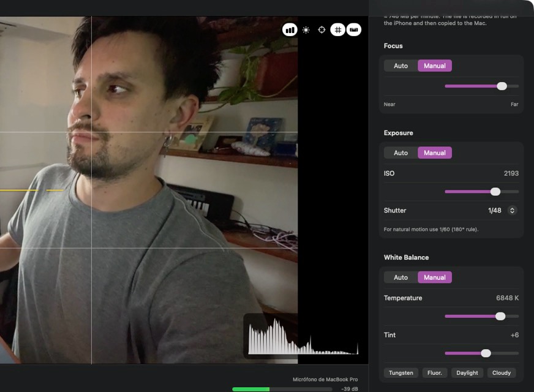Click the Exposure section heading

point(398,133)
